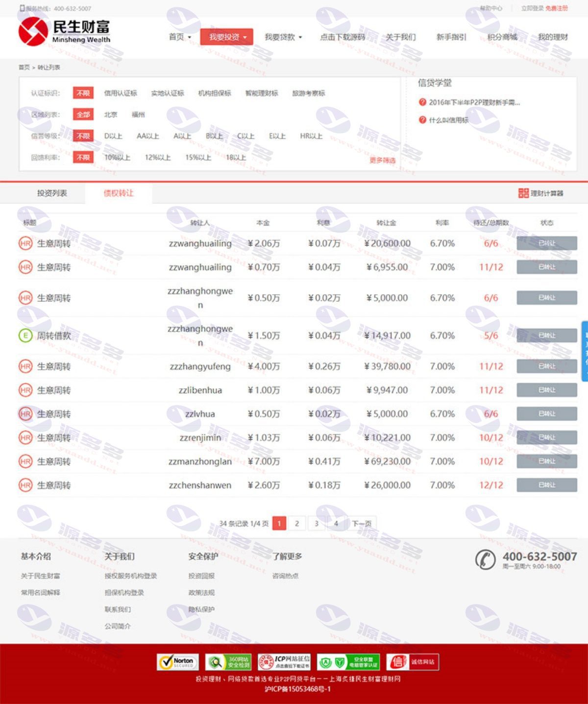Click the blue side tab at right edge

pyautogui.click(x=585, y=351)
